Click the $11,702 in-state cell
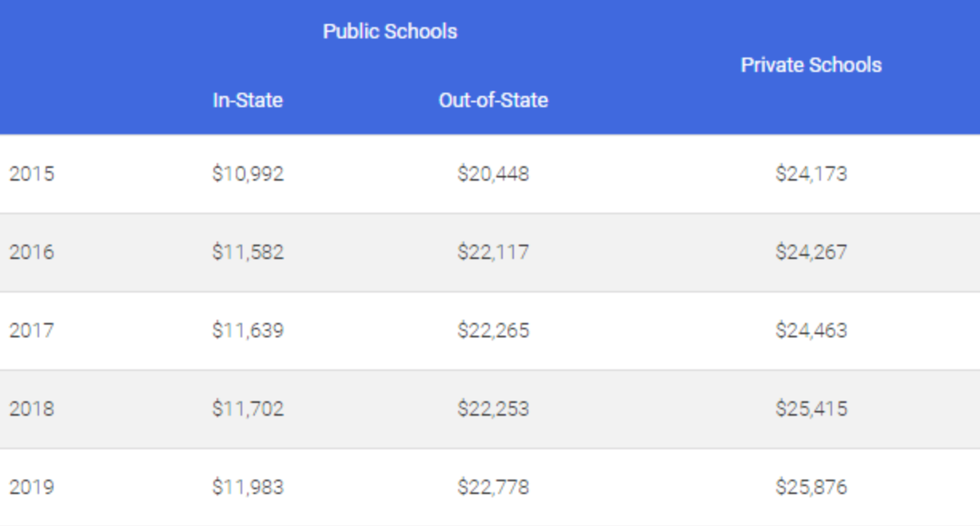Image resolution: width=980 pixels, height=526 pixels. (248, 408)
